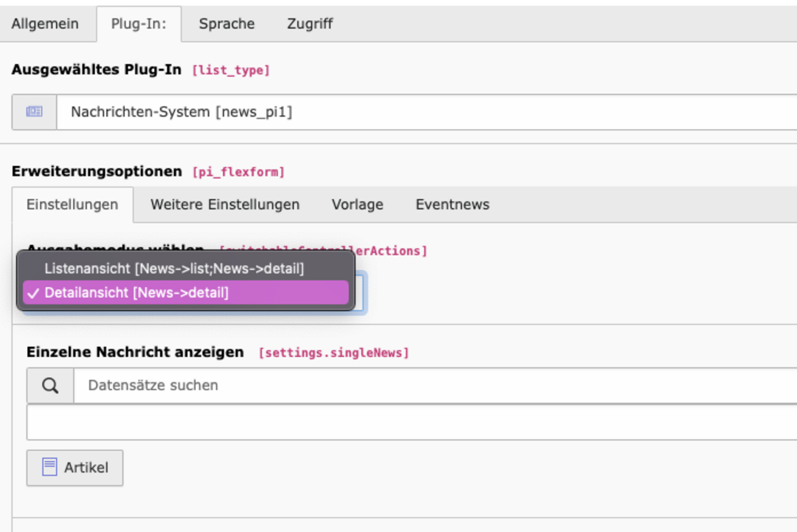Click the magnifier search icon

tap(50, 386)
